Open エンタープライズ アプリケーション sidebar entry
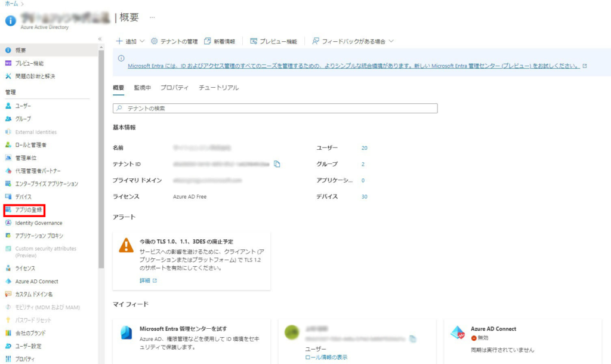 click(x=47, y=184)
